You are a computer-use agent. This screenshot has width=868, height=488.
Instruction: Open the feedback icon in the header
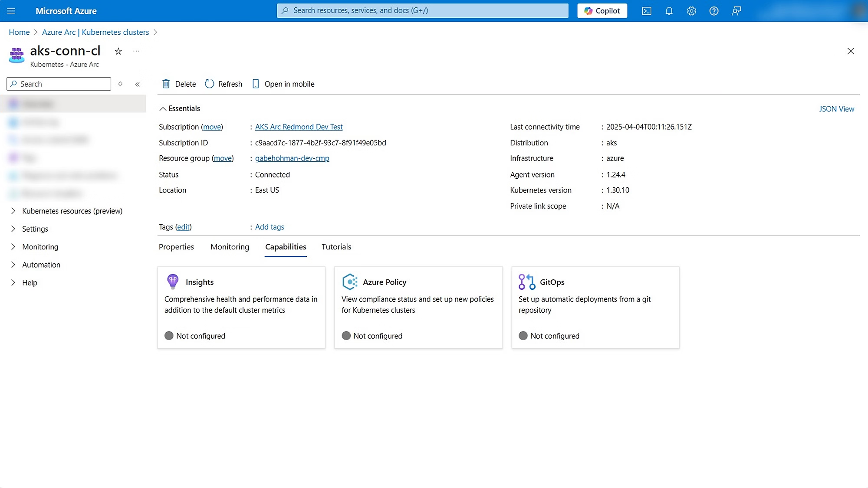click(x=736, y=11)
